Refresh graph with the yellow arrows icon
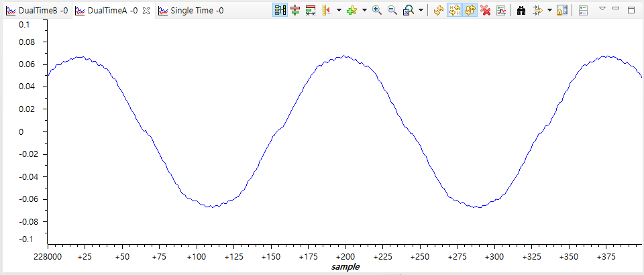 [x=439, y=11]
